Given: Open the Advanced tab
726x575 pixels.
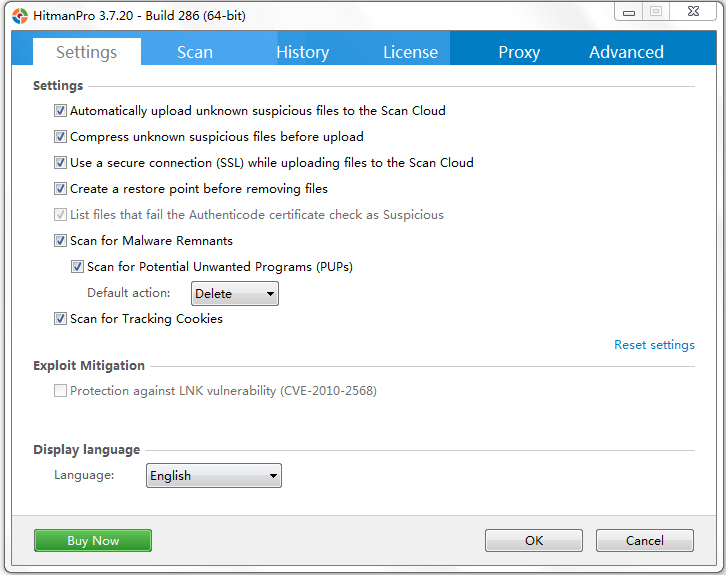Looking at the screenshot, I should (626, 52).
